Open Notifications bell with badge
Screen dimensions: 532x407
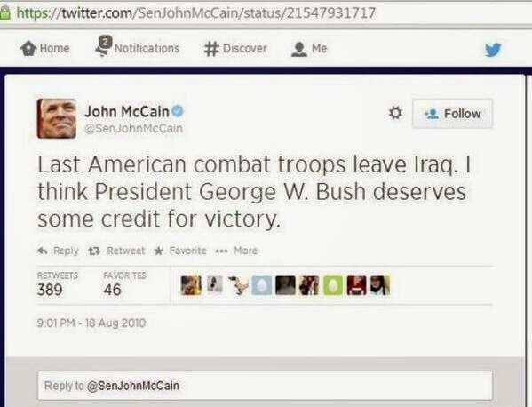tap(102, 46)
